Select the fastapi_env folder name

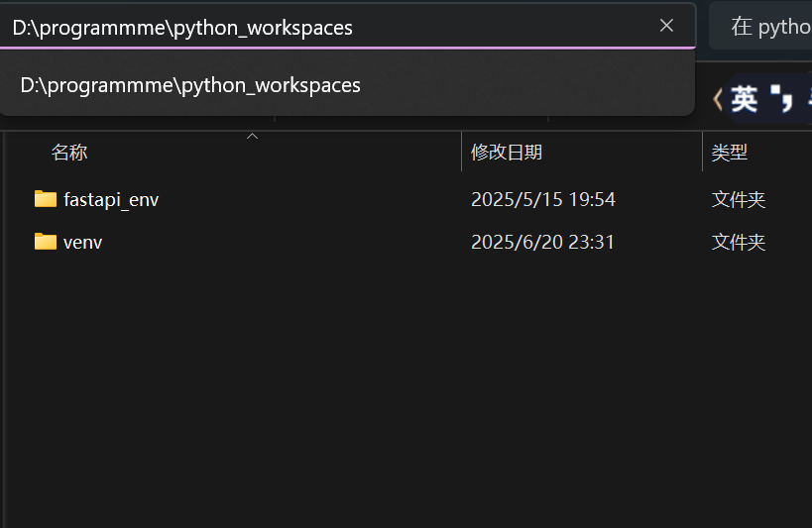pos(111,200)
